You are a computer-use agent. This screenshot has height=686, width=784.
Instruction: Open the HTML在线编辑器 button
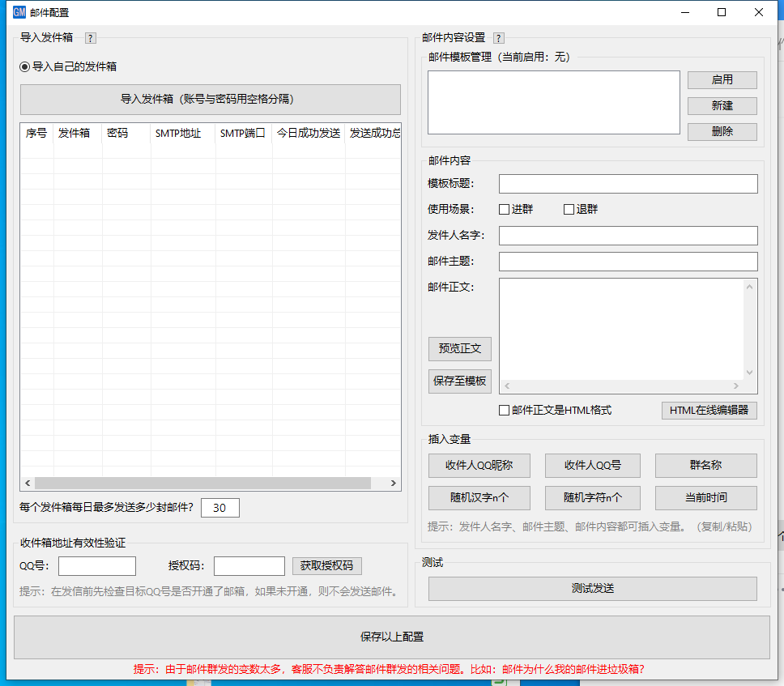coord(709,411)
